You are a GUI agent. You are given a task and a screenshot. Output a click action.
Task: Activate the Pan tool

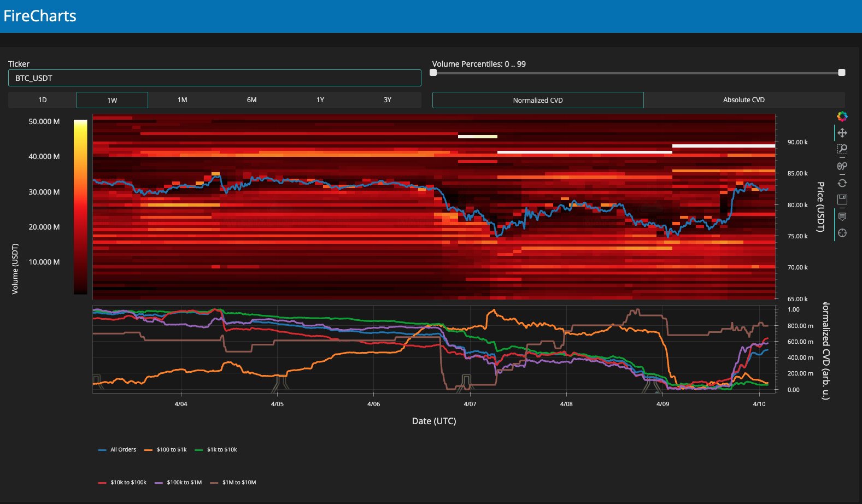coord(842,133)
